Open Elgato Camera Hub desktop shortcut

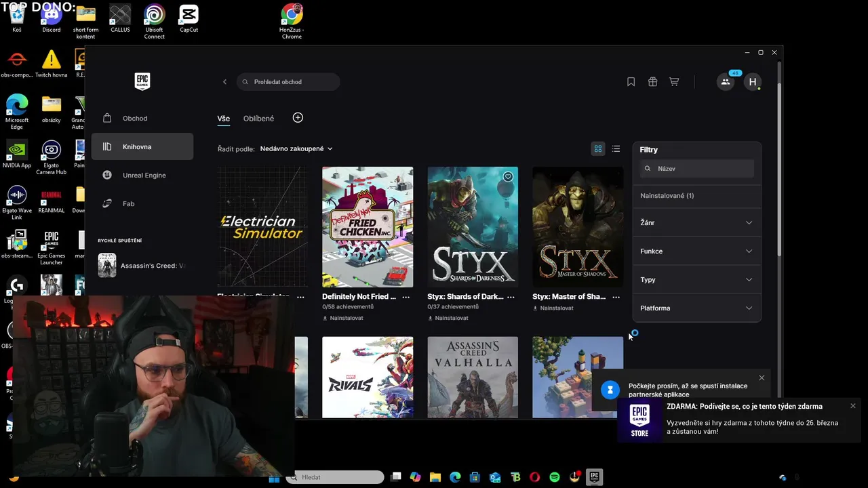[x=52, y=158]
